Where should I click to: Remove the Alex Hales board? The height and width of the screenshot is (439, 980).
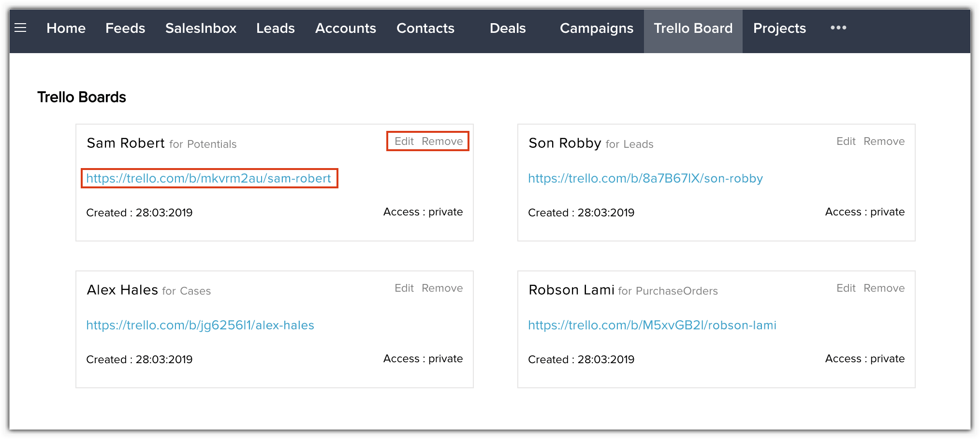pos(442,288)
